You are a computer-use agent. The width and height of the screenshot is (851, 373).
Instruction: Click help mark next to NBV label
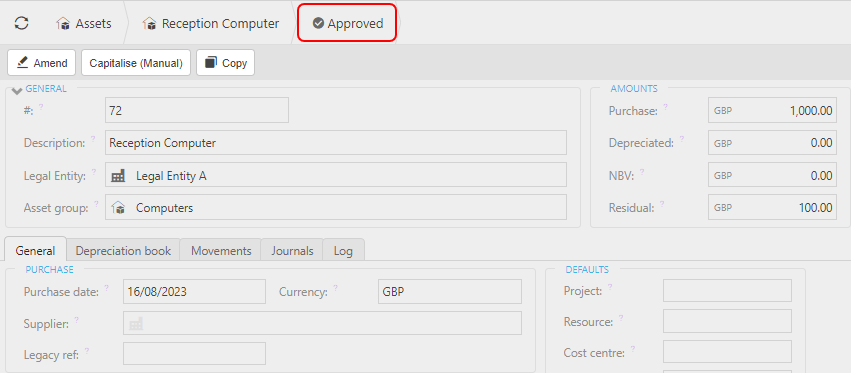click(642, 172)
